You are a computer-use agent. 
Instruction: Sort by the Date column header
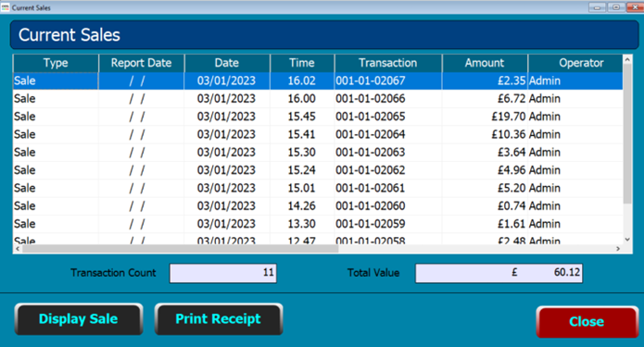[x=227, y=63]
